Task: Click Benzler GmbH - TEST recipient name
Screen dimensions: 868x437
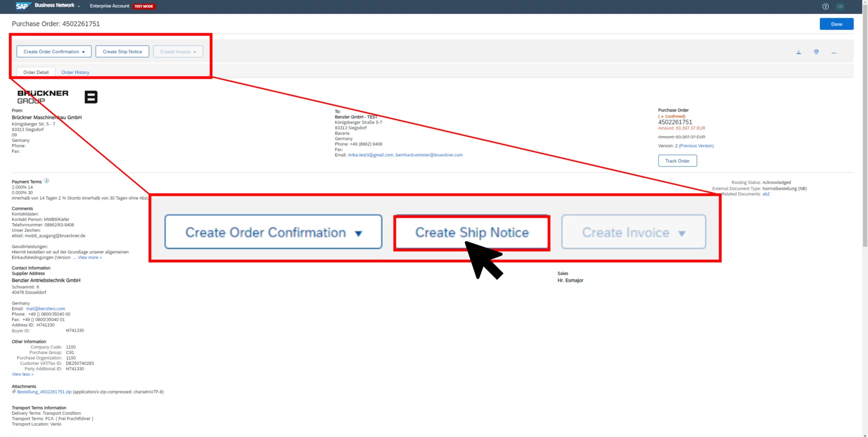Action: (x=356, y=117)
